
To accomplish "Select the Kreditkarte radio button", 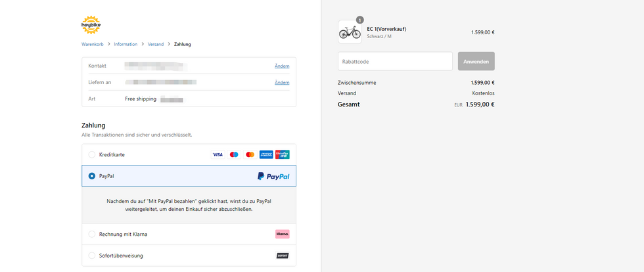I will [x=92, y=154].
